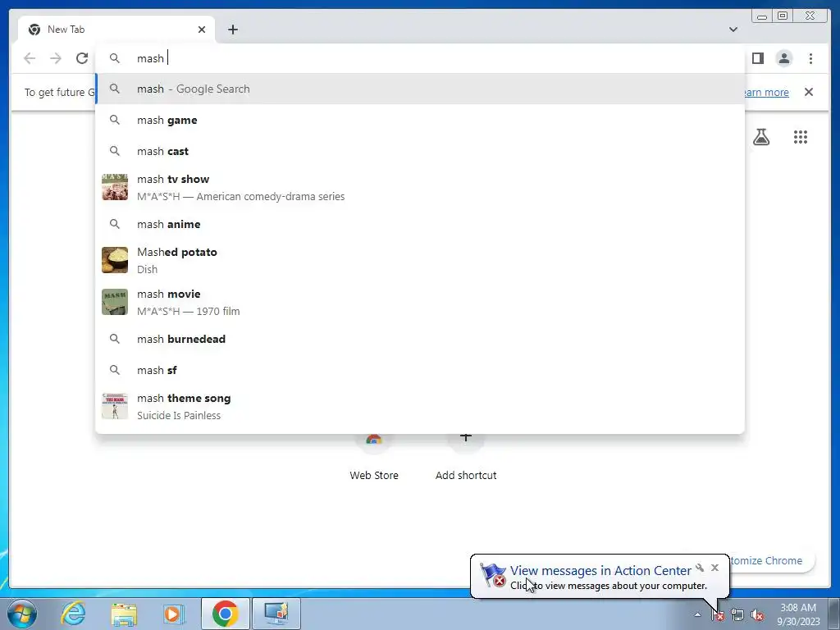Open the Learn more link in infobar
This screenshot has height=630, width=840.
point(767,92)
